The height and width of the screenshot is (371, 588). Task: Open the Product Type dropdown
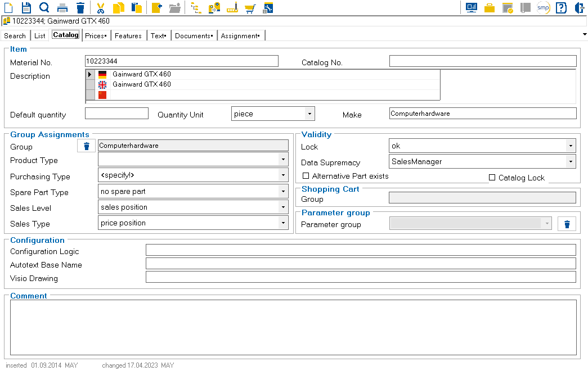(283, 159)
